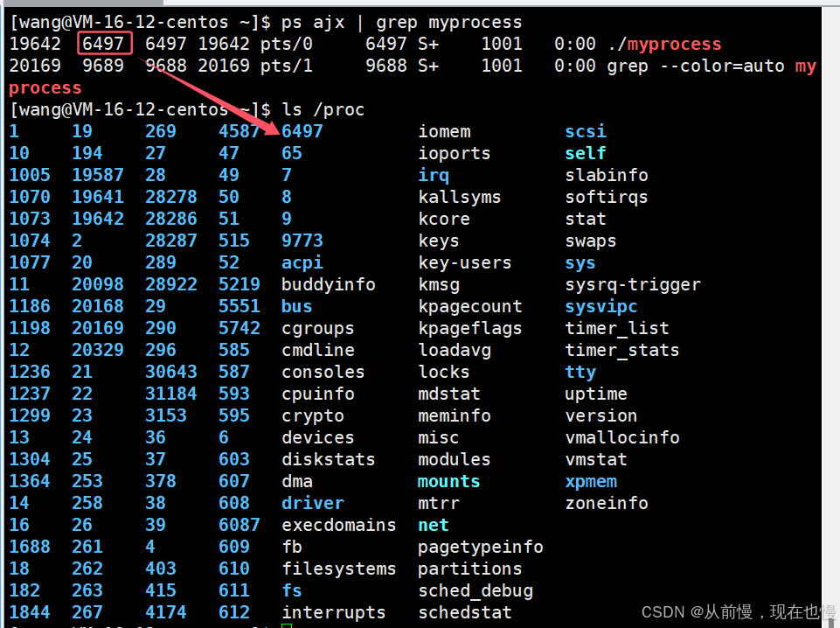
Task: Click the 'sysvipc' directory entry
Action: (601, 306)
